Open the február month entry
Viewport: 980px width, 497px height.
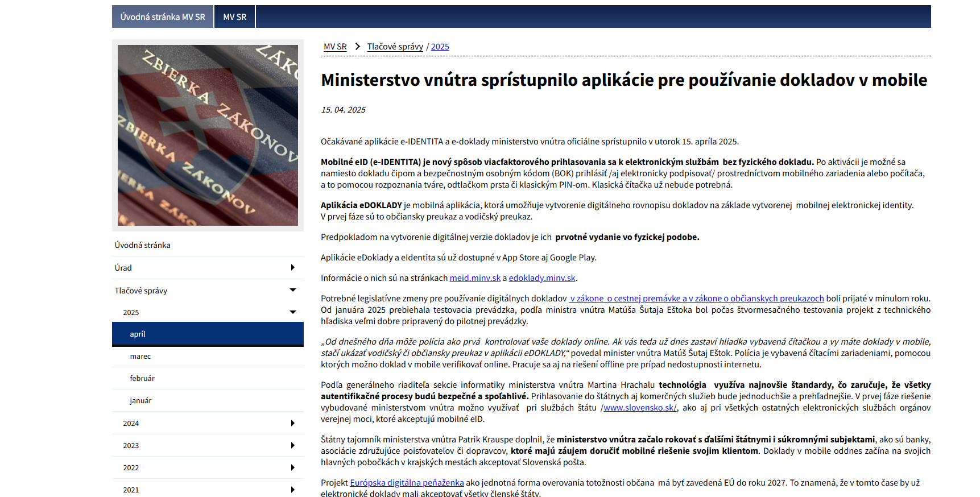tap(142, 379)
